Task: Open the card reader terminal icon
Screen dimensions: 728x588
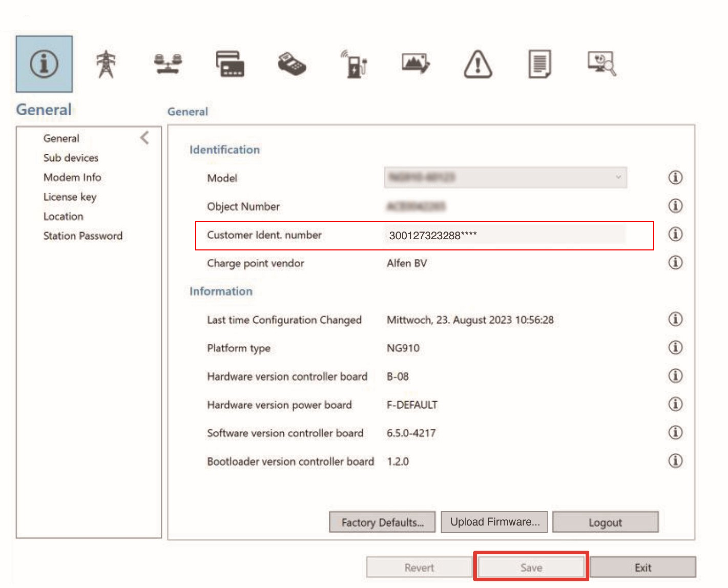Action: 292,64
